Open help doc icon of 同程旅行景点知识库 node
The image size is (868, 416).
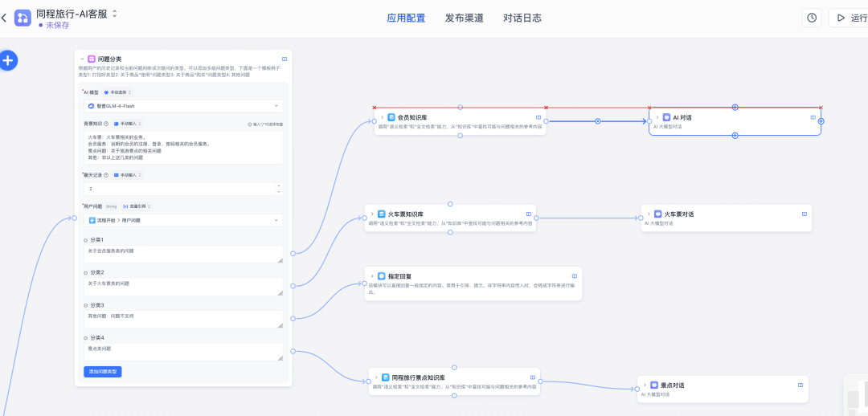533,377
